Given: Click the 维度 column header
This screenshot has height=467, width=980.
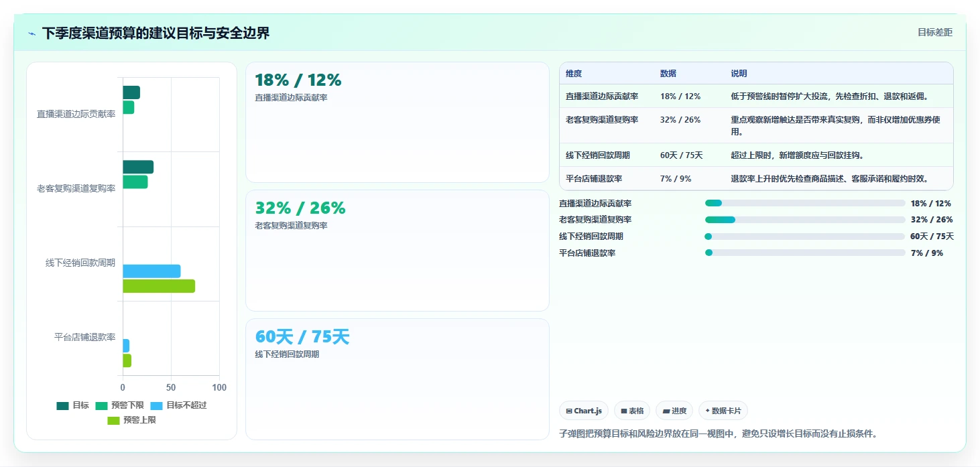Looking at the screenshot, I should click(574, 74).
